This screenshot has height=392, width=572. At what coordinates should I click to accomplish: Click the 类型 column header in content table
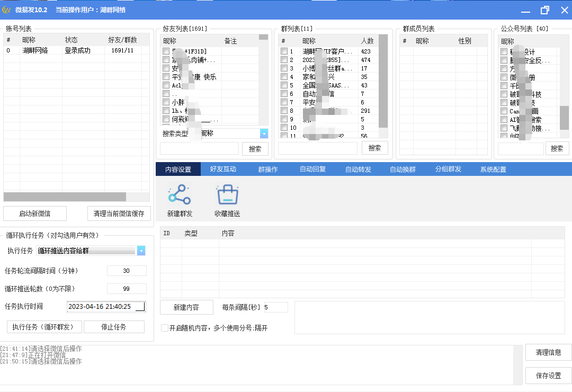click(191, 233)
